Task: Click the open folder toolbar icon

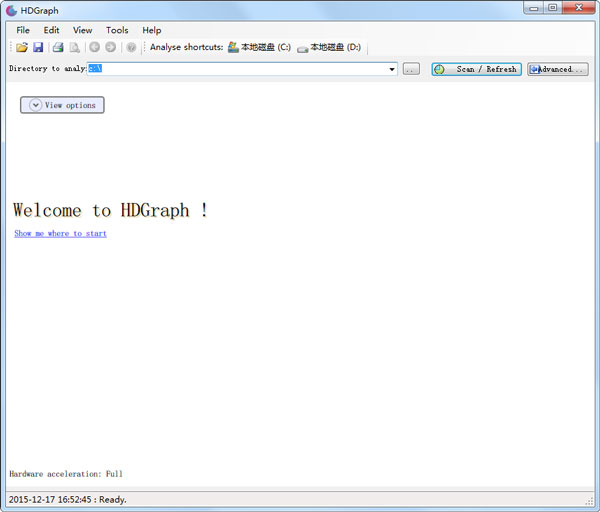Action: point(22,47)
